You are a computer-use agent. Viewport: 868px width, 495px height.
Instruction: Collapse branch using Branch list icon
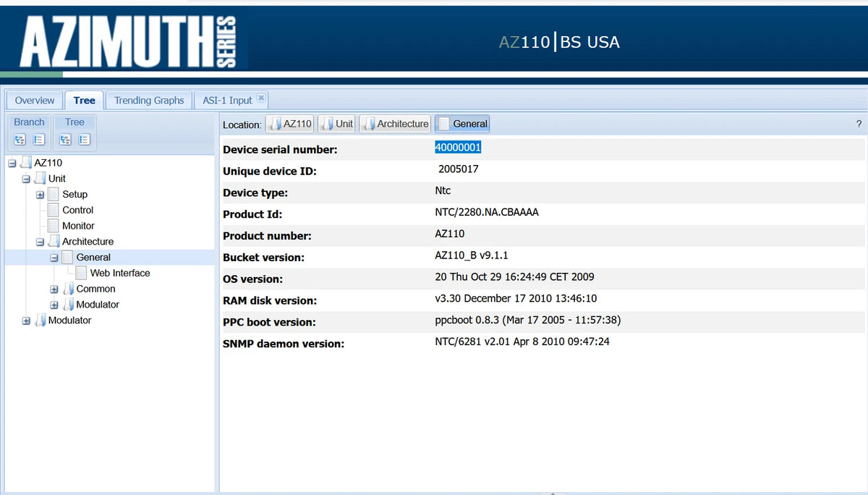[39, 140]
